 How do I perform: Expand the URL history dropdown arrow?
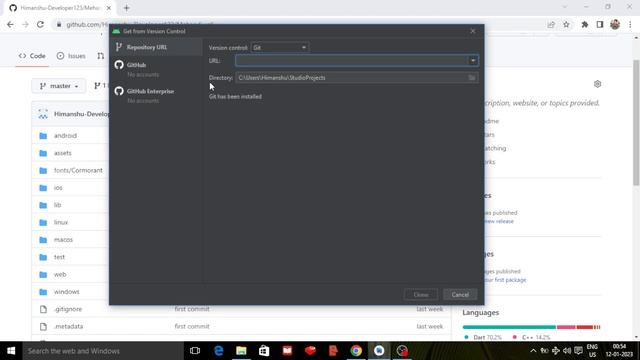[x=473, y=60]
